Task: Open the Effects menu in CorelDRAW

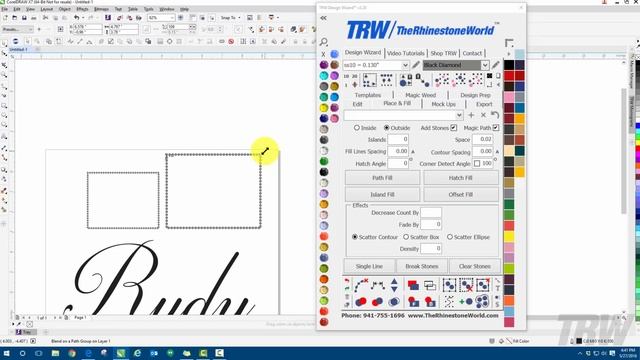Action: point(82,9)
